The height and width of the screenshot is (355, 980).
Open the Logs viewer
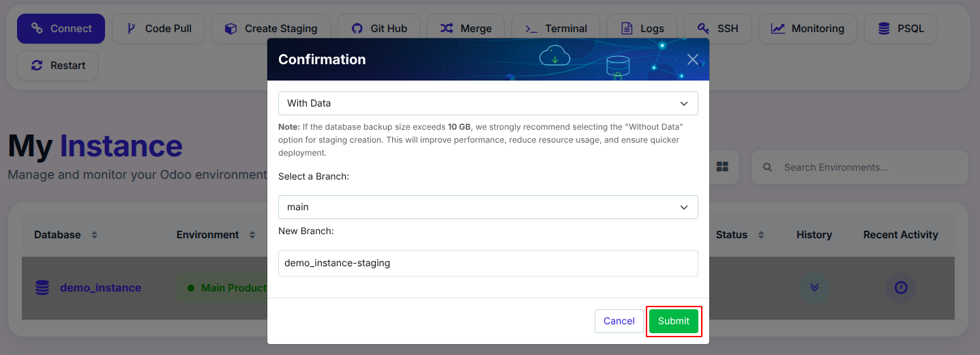[642, 29]
